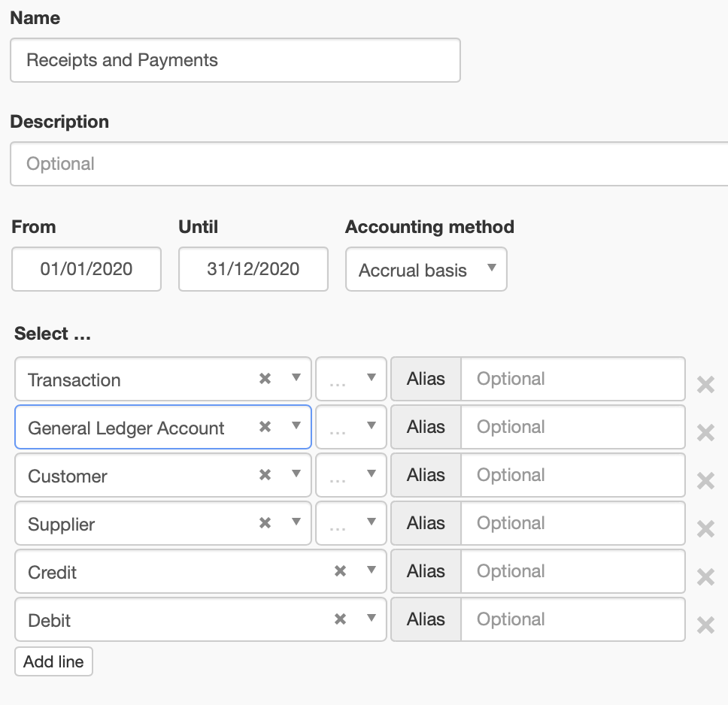Focus the Description input field
This screenshot has height=705, width=728.
click(369, 164)
